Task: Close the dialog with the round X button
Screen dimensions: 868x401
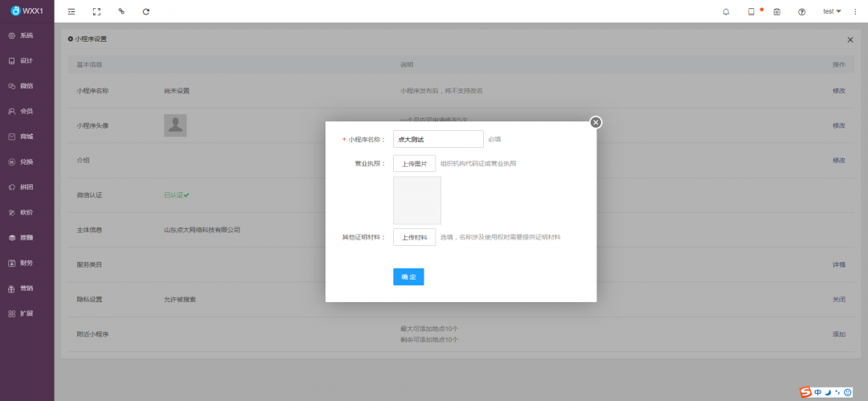Action: coord(596,122)
